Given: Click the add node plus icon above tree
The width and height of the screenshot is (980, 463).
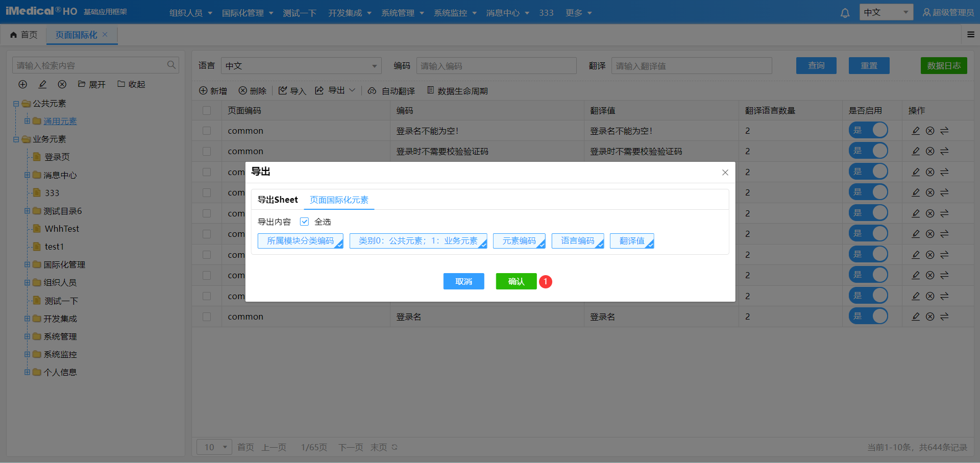Looking at the screenshot, I should click(x=22, y=84).
